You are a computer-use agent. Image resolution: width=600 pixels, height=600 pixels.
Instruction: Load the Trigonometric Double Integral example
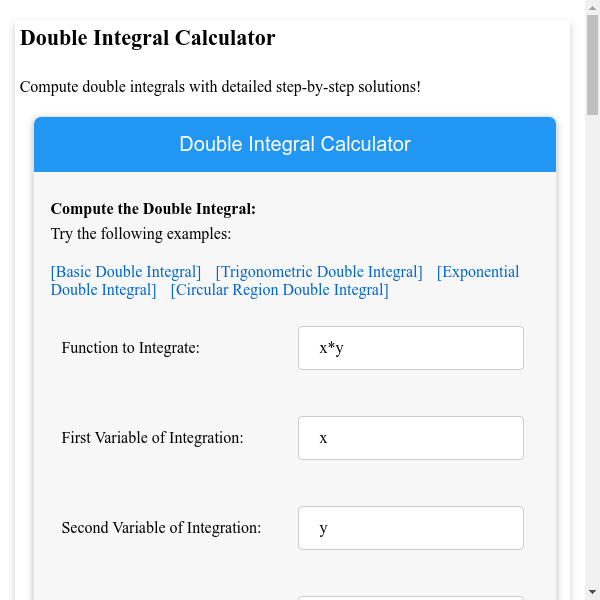[x=319, y=272]
